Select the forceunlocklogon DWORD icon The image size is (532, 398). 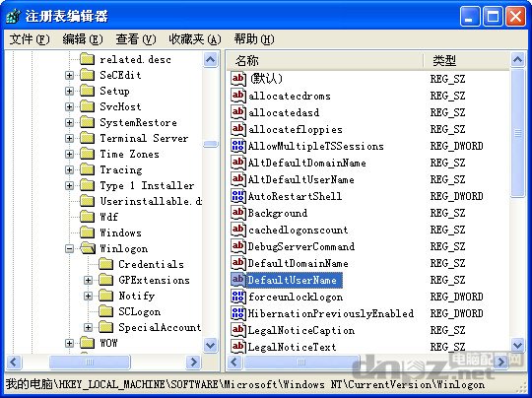(x=238, y=297)
